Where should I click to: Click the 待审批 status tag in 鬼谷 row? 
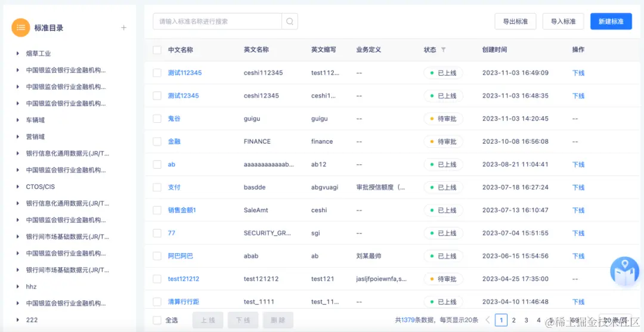(443, 119)
